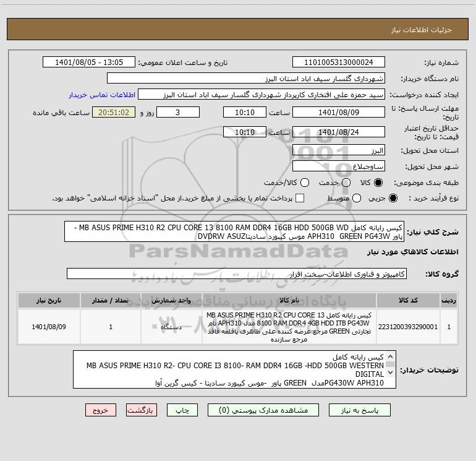Click the تاریخ نیاز column header
The image size is (476, 461).
pos(49,300)
